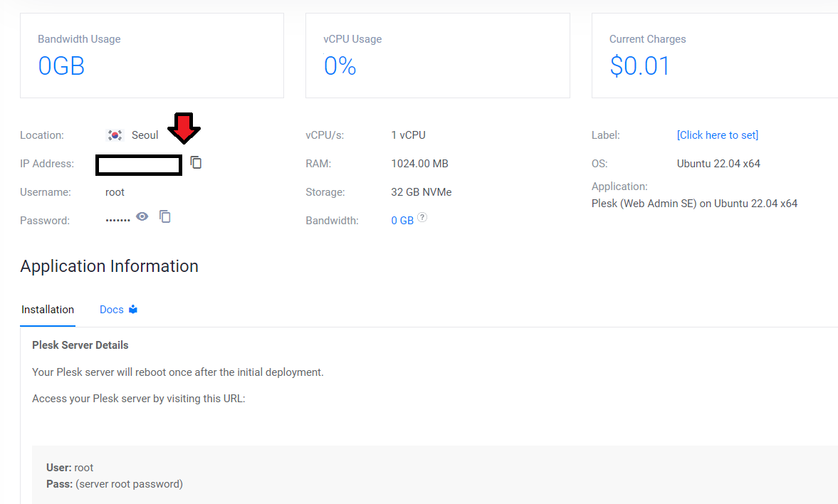Click the masked password dots
Viewport: 838px width, 504px height.
coord(117,220)
